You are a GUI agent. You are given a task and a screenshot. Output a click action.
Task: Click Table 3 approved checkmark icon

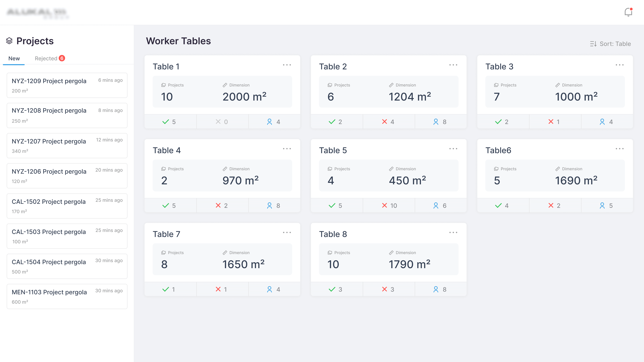498,122
